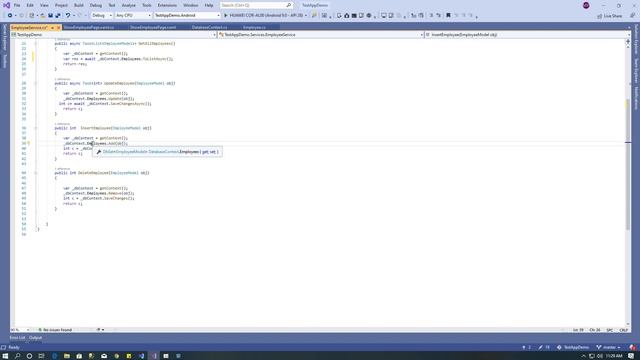The height and width of the screenshot is (360, 640).
Task: Click the search magnifier icon in Quick Launch
Action: click(289, 5)
